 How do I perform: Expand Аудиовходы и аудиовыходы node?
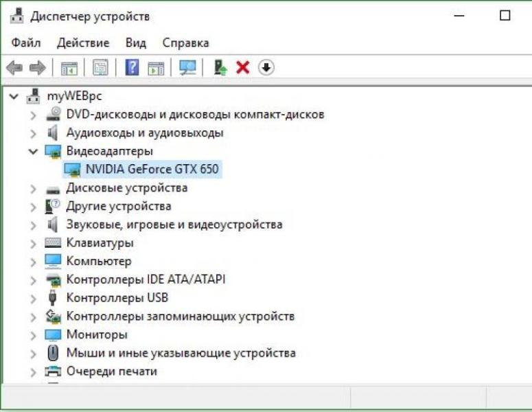33,134
